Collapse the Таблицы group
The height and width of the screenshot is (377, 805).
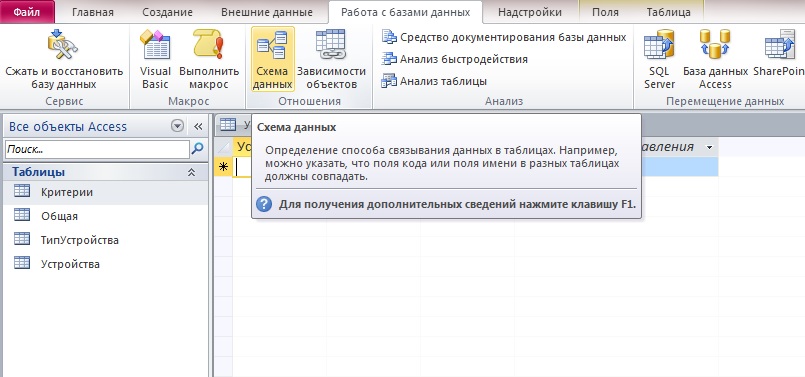pyautogui.click(x=191, y=173)
